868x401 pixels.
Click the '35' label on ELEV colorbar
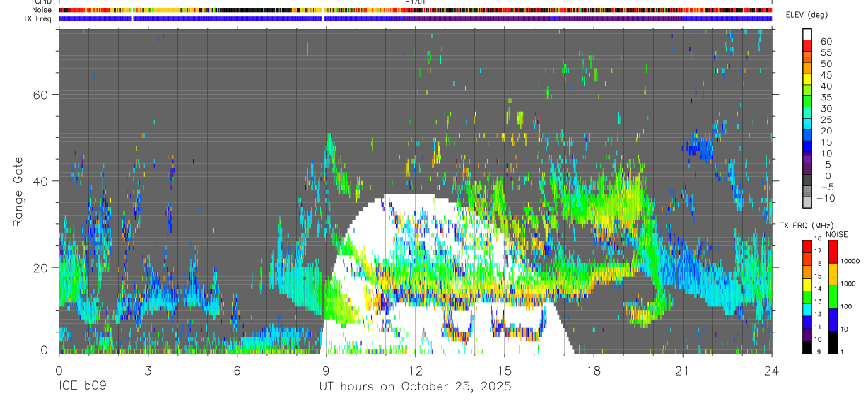(826, 97)
